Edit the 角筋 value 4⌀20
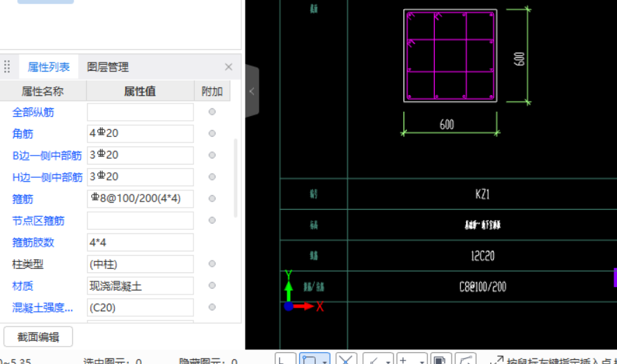The width and height of the screenshot is (617, 364). 140,133
